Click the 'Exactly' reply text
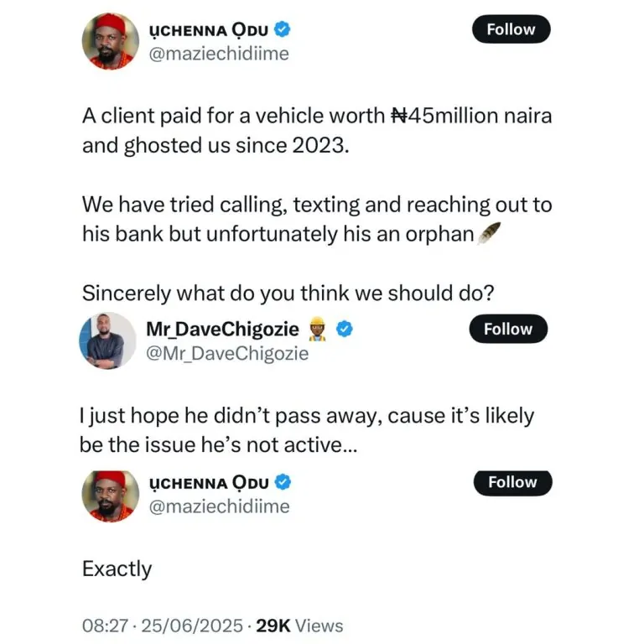644x644 pixels. (x=117, y=569)
